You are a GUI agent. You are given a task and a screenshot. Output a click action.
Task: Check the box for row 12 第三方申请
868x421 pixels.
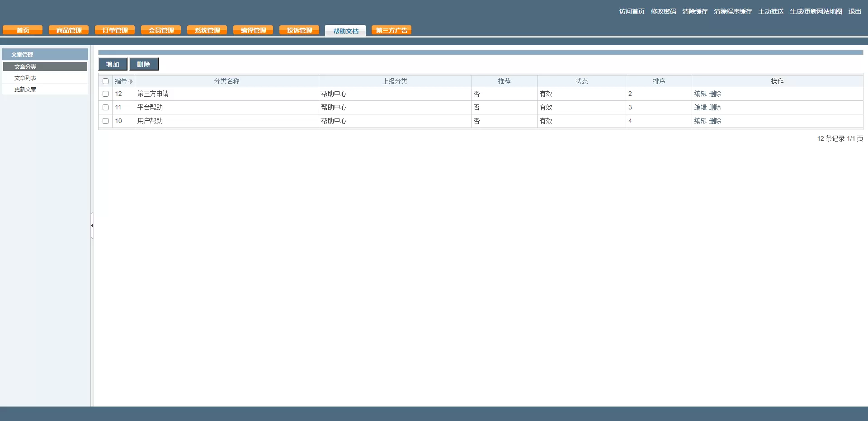click(105, 94)
